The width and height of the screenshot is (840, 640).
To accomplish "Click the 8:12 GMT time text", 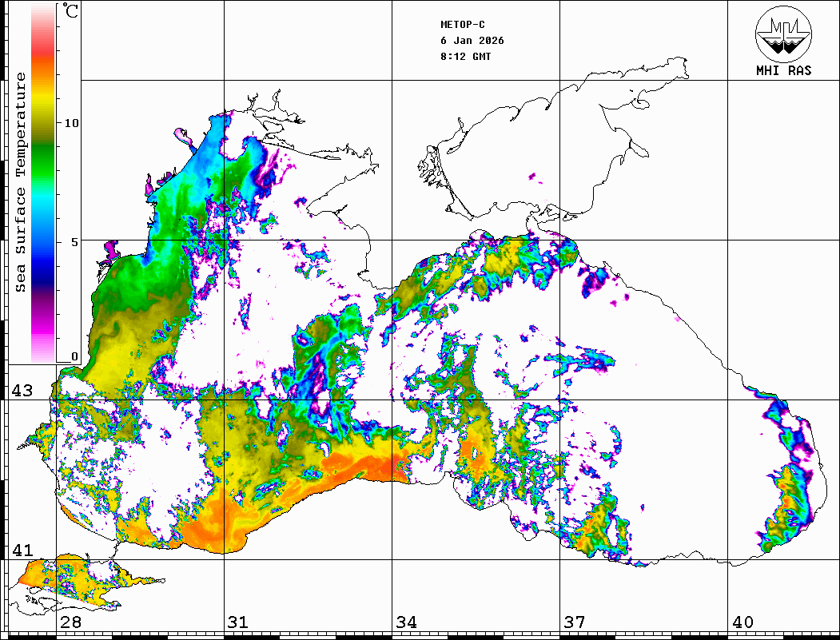I will (466, 57).
